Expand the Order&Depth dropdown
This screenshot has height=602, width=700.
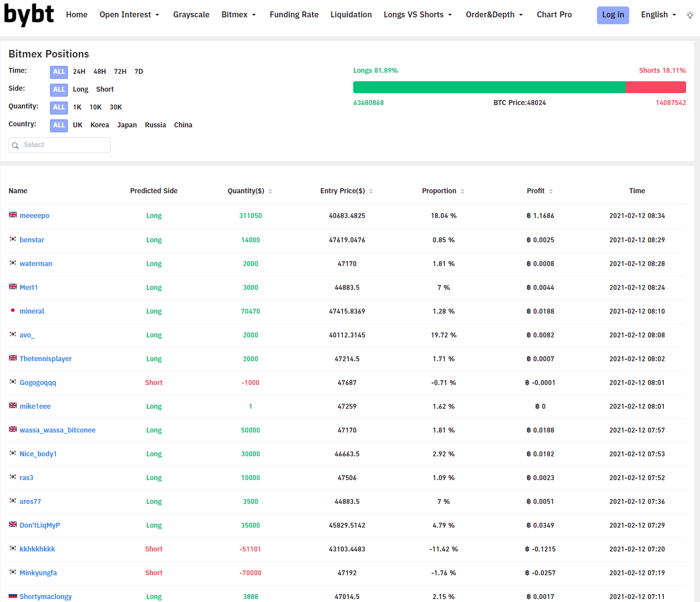pos(494,15)
